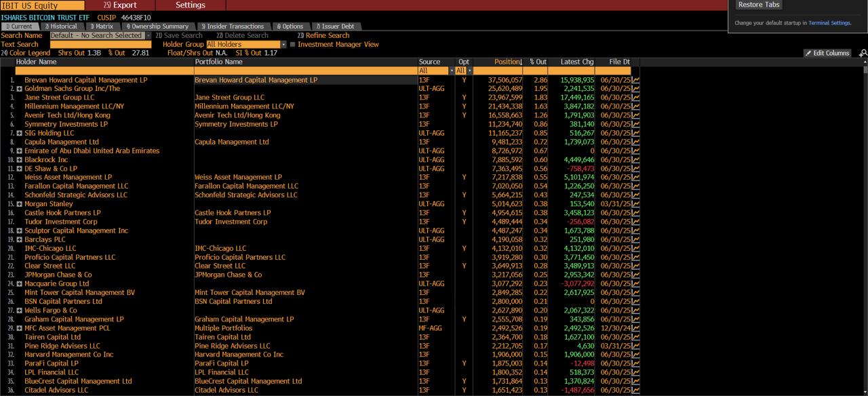Open chart icon for Jane Street row

[x=635, y=98]
